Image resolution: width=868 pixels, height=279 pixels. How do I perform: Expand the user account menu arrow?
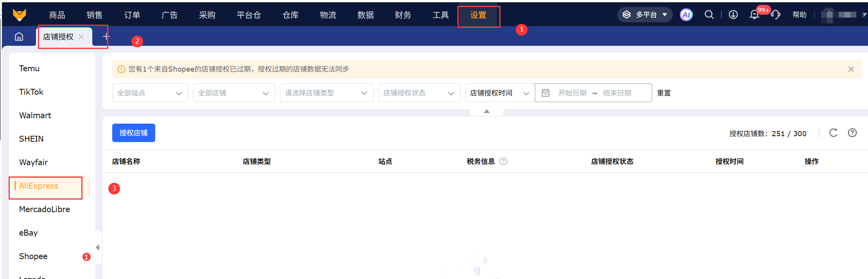coord(864,15)
